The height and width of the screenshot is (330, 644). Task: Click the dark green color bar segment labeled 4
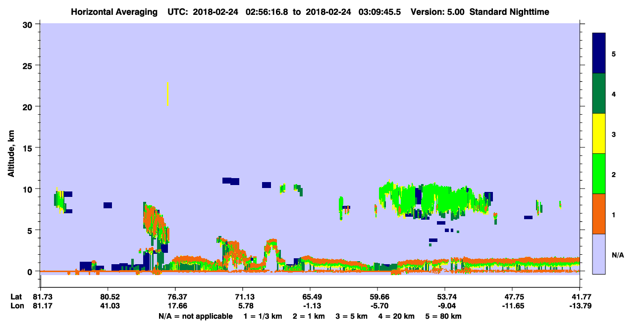599,94
